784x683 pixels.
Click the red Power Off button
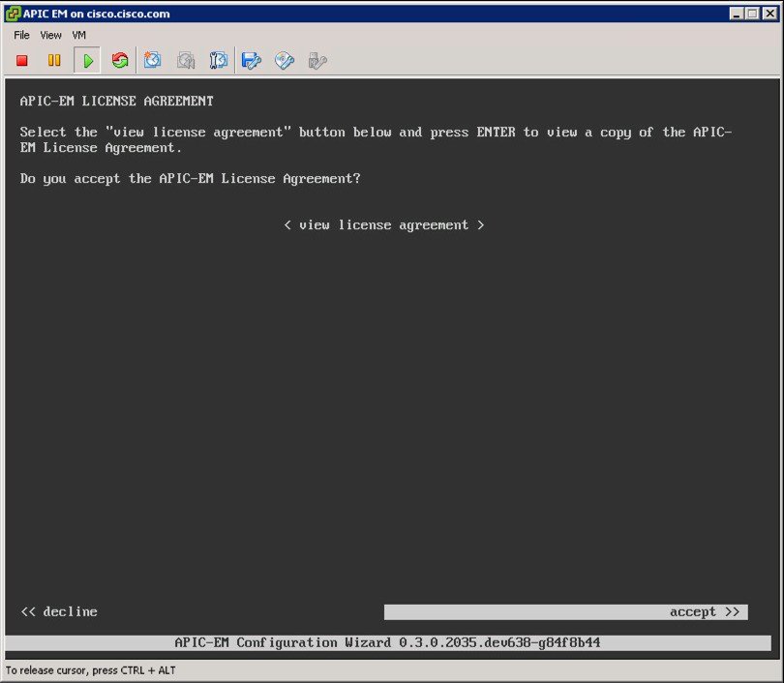click(21, 60)
